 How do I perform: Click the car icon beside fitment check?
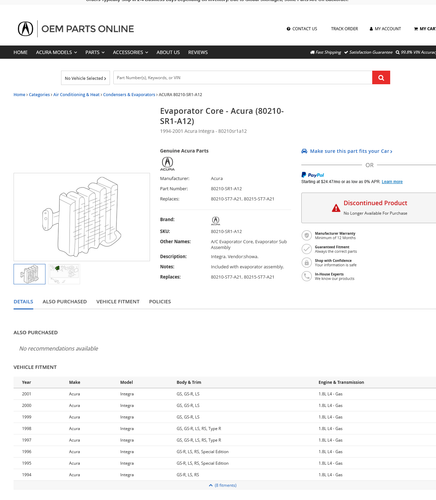click(x=304, y=151)
